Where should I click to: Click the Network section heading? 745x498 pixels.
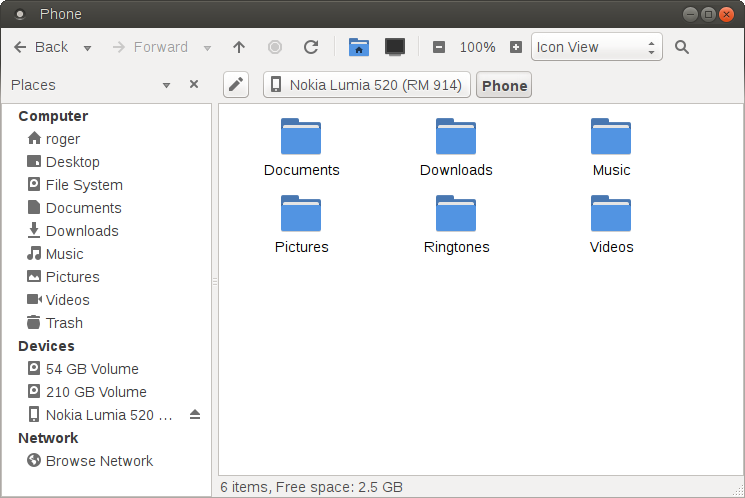tap(48, 438)
